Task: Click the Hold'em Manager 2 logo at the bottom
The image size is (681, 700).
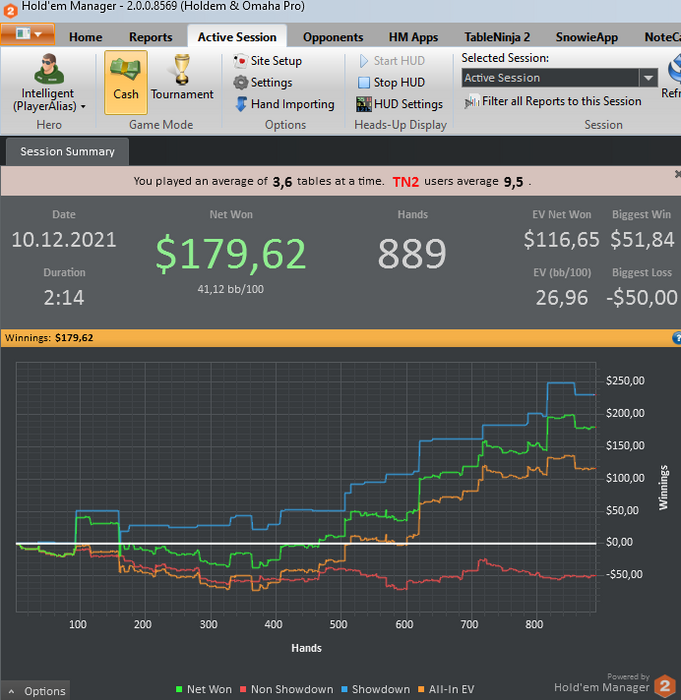Action: tap(665, 686)
